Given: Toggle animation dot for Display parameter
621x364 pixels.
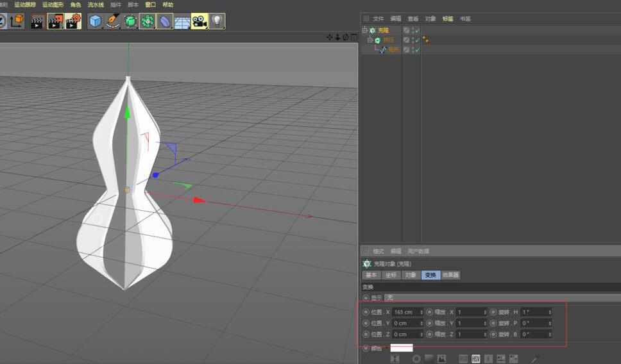Looking at the screenshot, I should [366, 297].
